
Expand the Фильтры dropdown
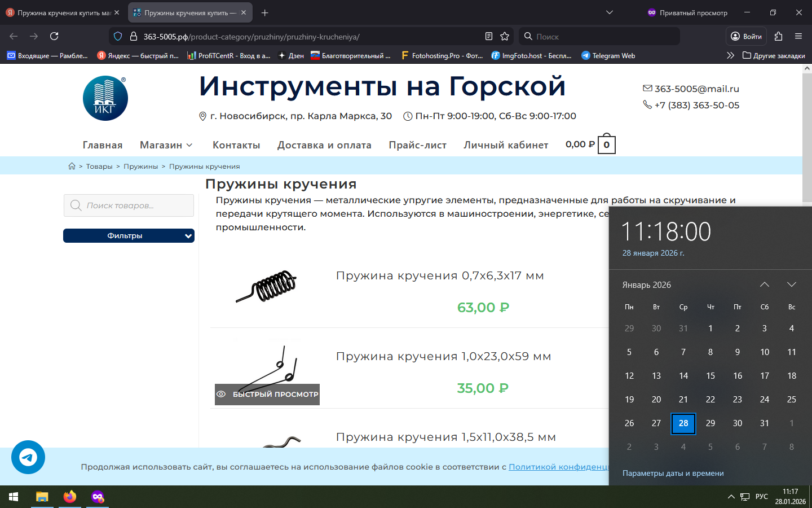pos(129,236)
